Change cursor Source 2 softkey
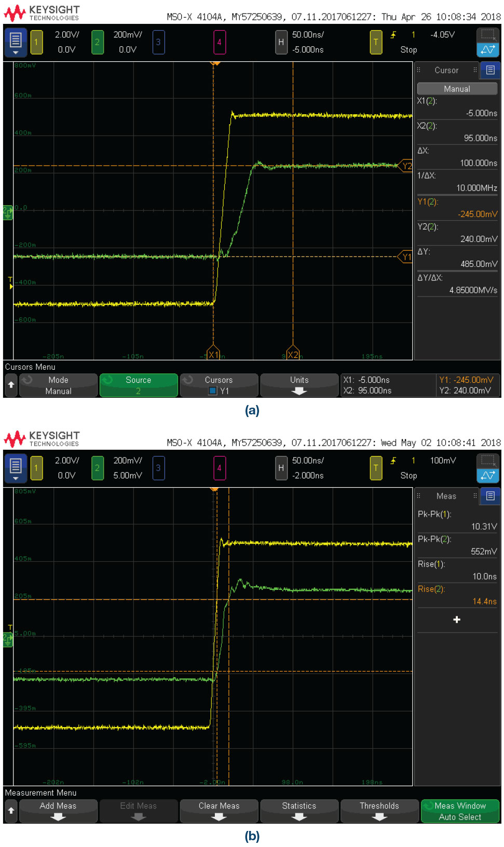This screenshot has height=847, width=504. (x=139, y=385)
